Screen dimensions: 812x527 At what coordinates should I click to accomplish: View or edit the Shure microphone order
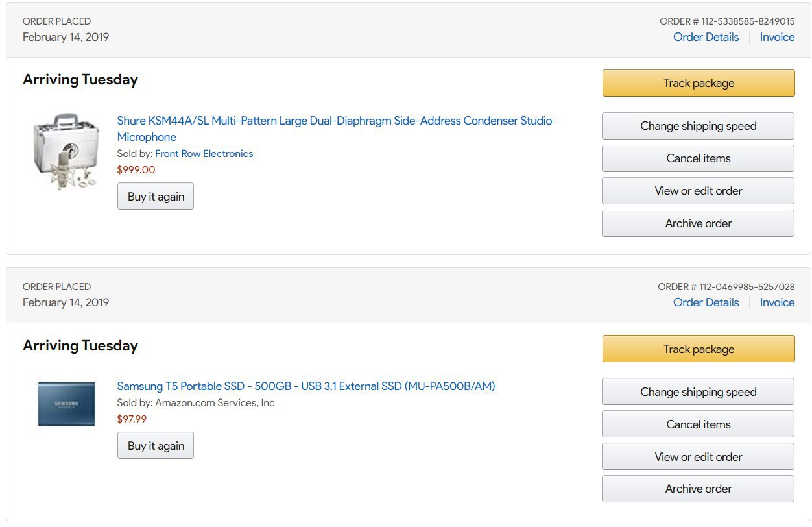point(698,191)
